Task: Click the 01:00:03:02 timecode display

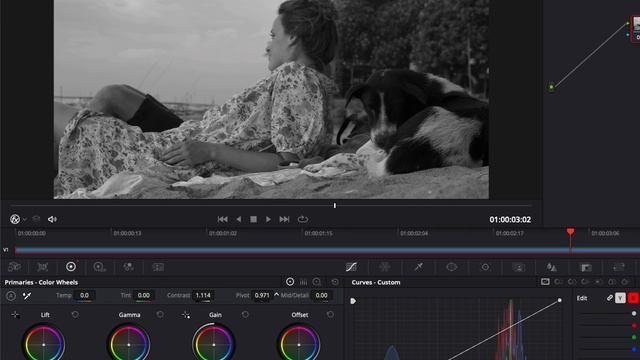Action: click(510, 220)
